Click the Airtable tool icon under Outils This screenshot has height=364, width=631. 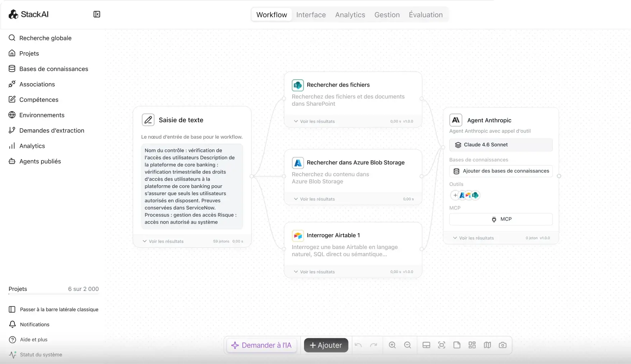pos(468,195)
